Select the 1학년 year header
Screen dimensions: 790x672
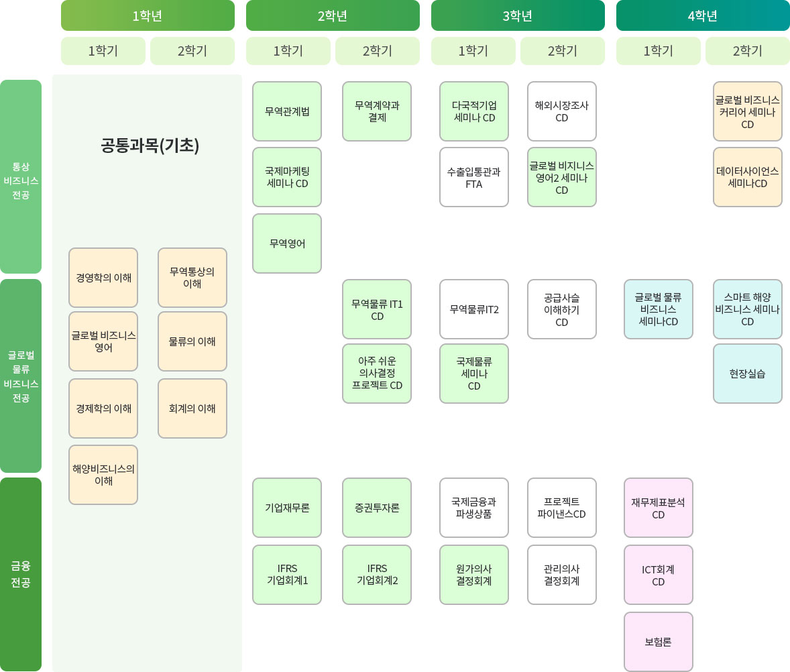[148, 15]
